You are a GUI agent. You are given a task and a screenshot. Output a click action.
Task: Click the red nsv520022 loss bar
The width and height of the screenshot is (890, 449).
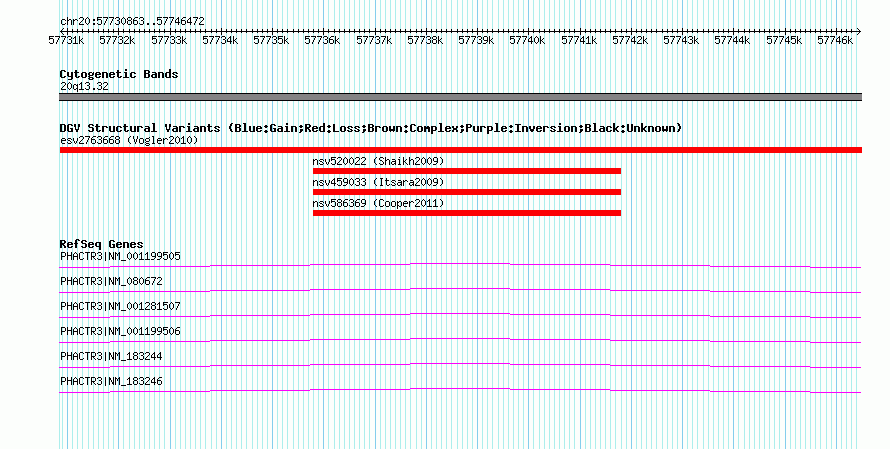point(467,171)
